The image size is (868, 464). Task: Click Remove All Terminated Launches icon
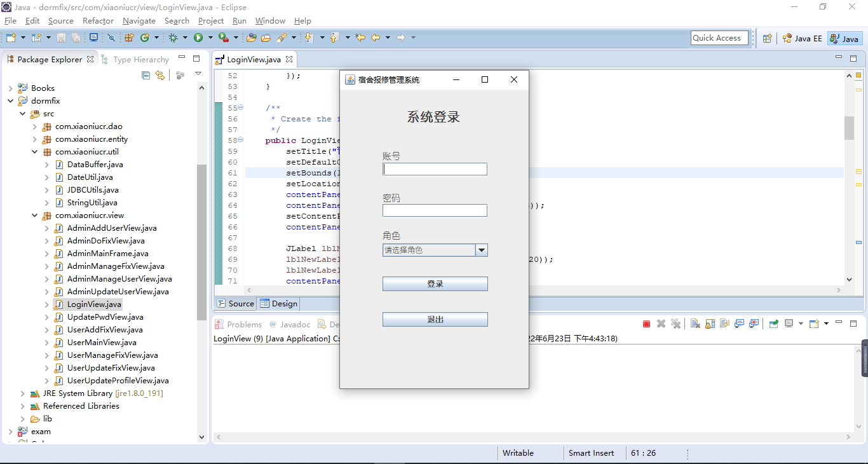coord(675,324)
